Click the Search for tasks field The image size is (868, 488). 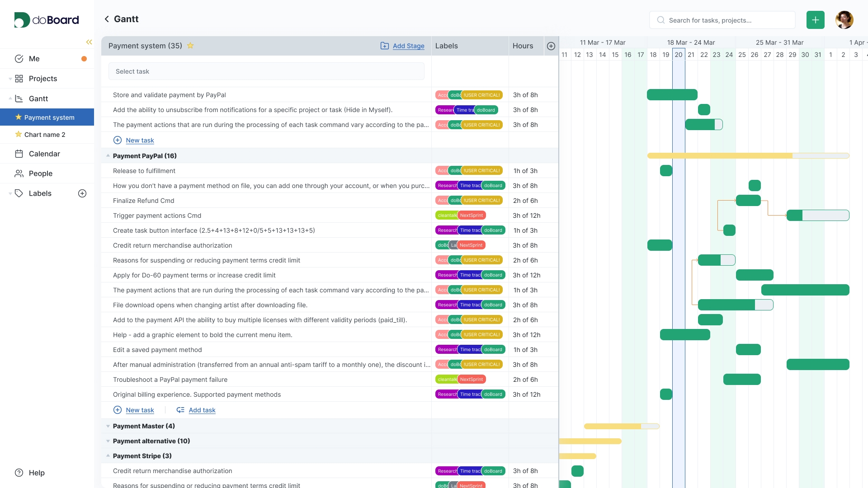pos(722,20)
